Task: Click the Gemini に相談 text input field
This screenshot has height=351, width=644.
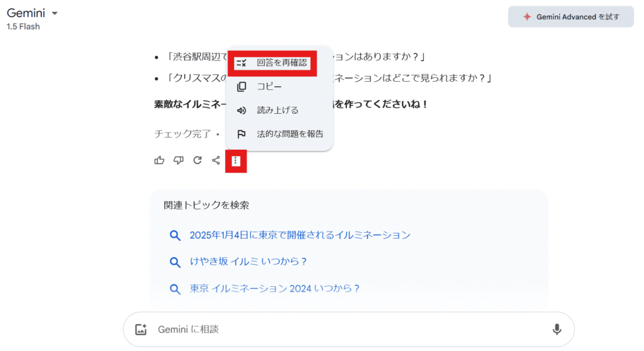Action: click(x=346, y=329)
